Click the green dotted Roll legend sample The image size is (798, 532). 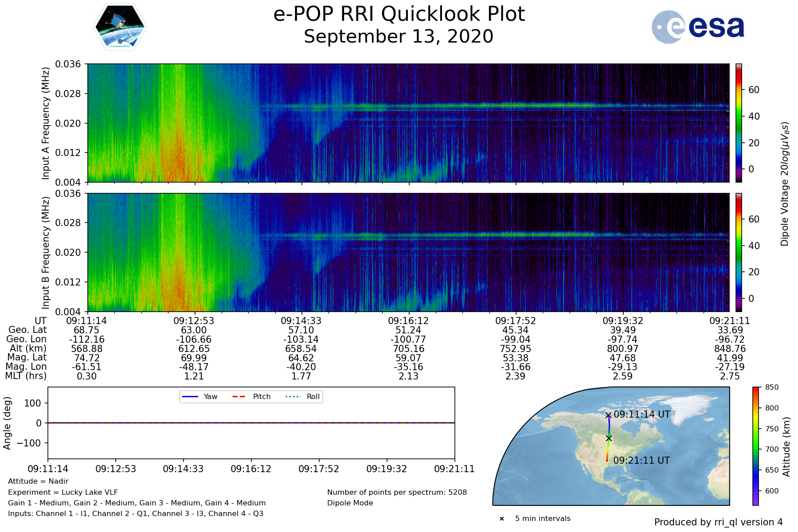293,397
